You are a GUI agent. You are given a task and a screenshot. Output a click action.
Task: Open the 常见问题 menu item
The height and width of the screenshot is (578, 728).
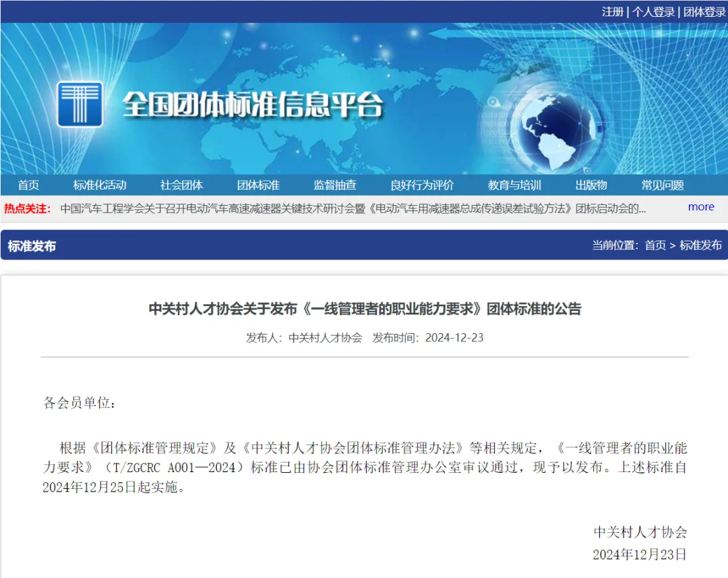click(x=663, y=185)
